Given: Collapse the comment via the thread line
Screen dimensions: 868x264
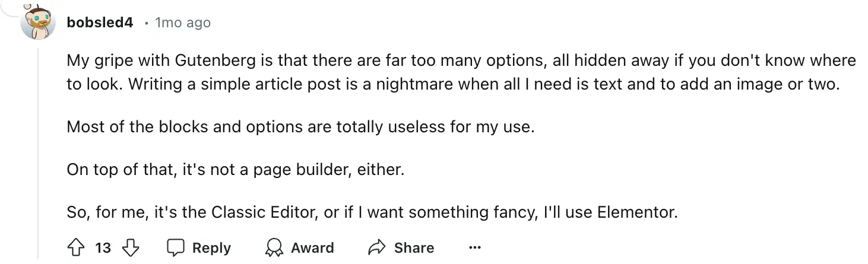Looking at the screenshot, I should [39, 148].
